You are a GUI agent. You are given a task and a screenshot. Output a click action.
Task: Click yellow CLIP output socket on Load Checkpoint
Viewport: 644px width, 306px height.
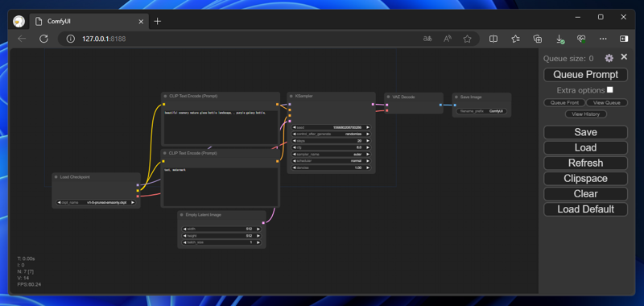[x=138, y=191]
